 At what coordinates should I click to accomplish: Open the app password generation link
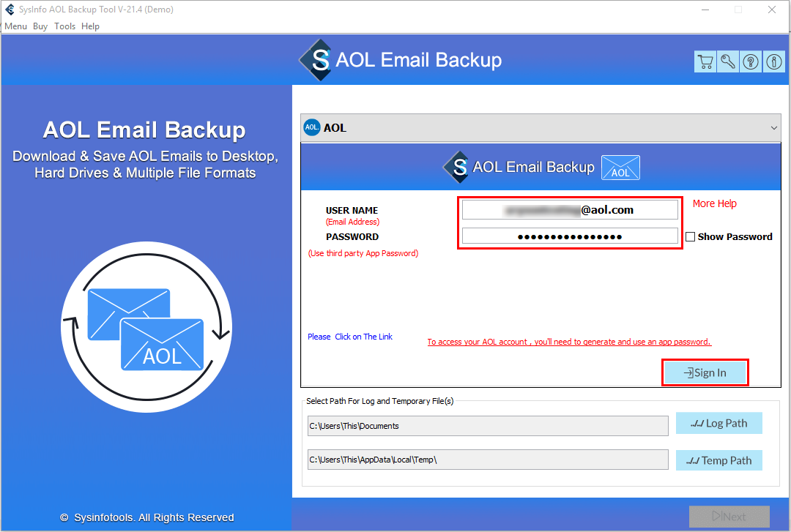(x=569, y=342)
